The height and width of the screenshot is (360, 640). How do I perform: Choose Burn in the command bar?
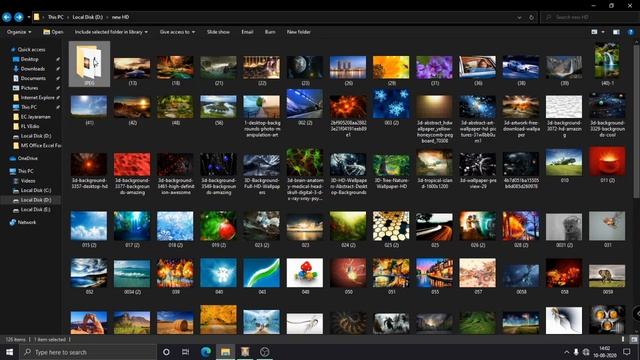[x=270, y=32]
